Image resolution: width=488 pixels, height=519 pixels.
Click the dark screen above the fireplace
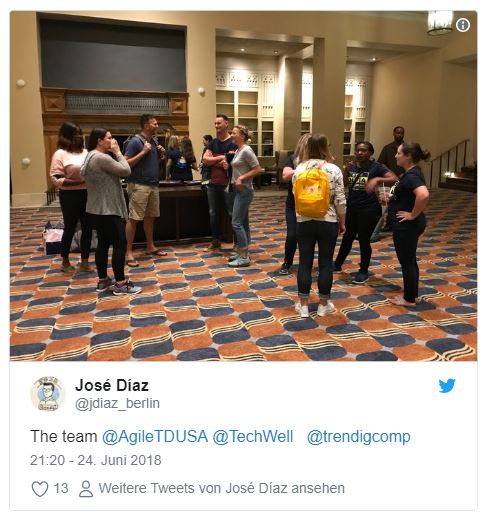click(x=113, y=55)
